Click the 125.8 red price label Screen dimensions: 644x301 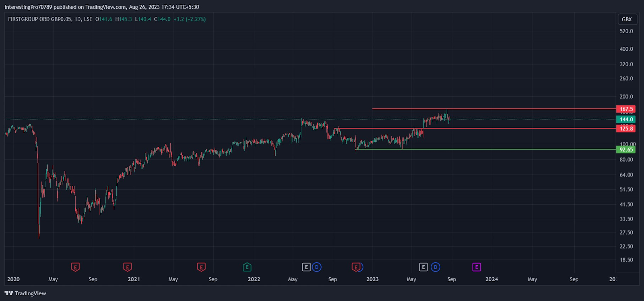click(626, 129)
